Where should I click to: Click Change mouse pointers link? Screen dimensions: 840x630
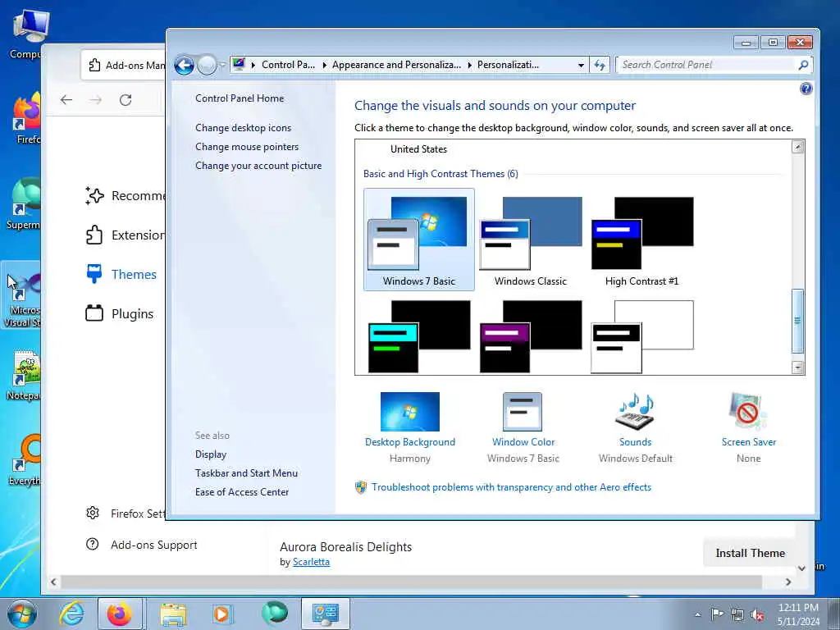point(247,147)
